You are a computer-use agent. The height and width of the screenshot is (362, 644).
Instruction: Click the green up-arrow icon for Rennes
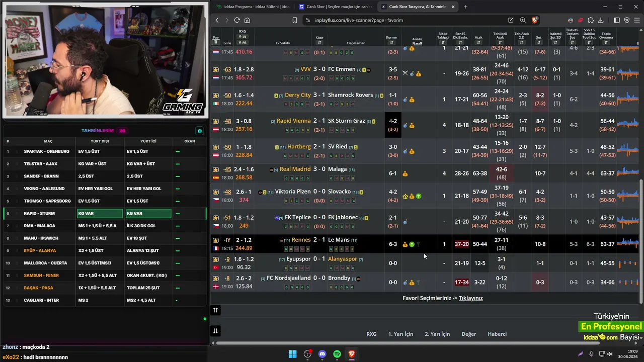coord(412,244)
